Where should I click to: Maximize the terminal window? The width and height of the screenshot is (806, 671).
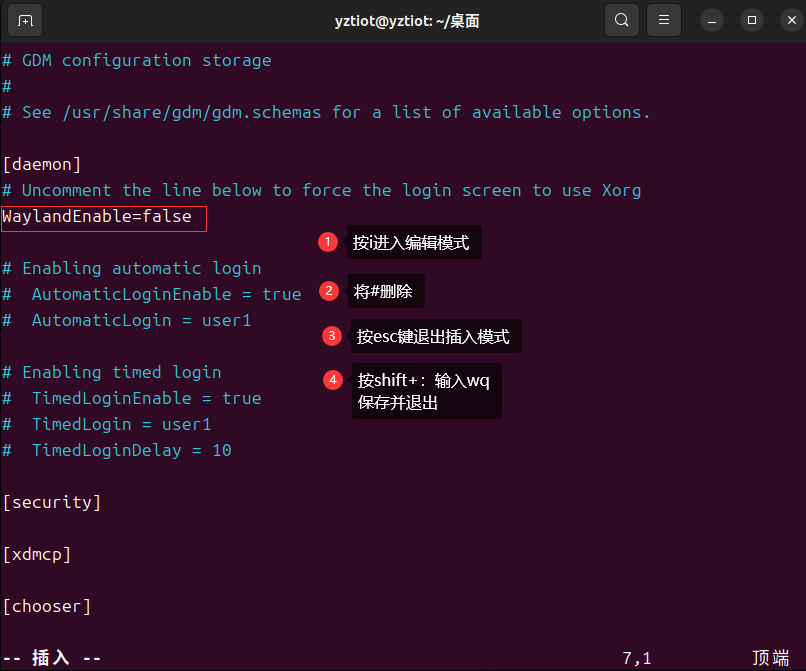click(x=752, y=21)
